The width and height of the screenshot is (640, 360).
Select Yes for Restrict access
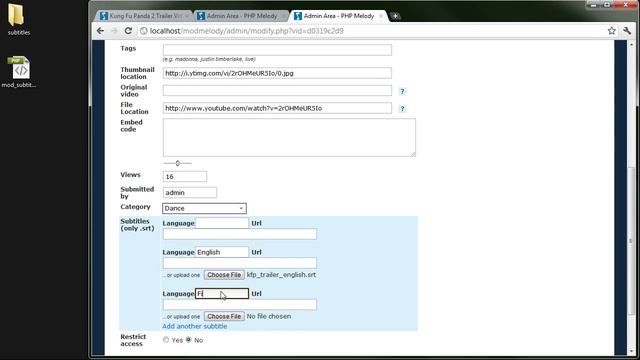click(x=166, y=340)
